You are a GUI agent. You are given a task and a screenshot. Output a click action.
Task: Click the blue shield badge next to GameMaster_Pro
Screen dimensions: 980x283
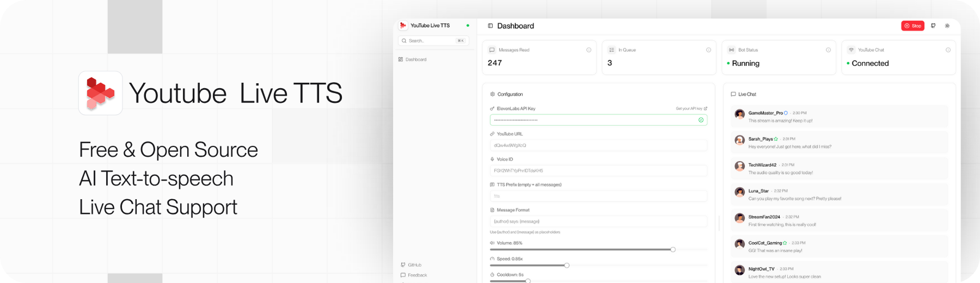click(x=786, y=113)
